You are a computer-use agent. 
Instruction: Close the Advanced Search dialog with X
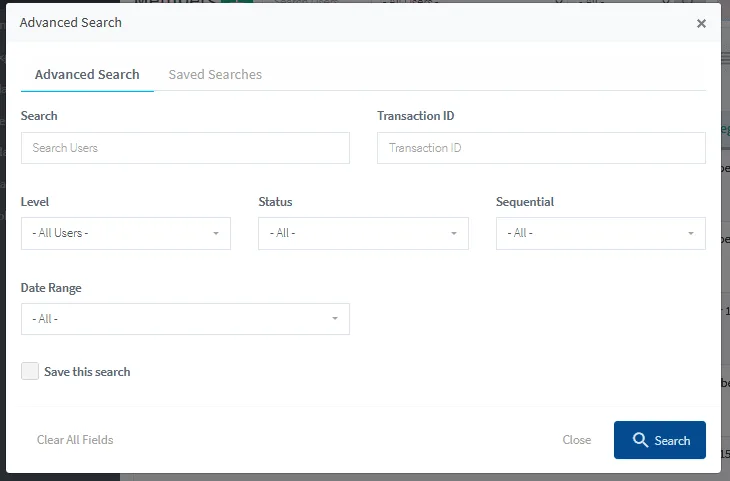pyautogui.click(x=701, y=23)
